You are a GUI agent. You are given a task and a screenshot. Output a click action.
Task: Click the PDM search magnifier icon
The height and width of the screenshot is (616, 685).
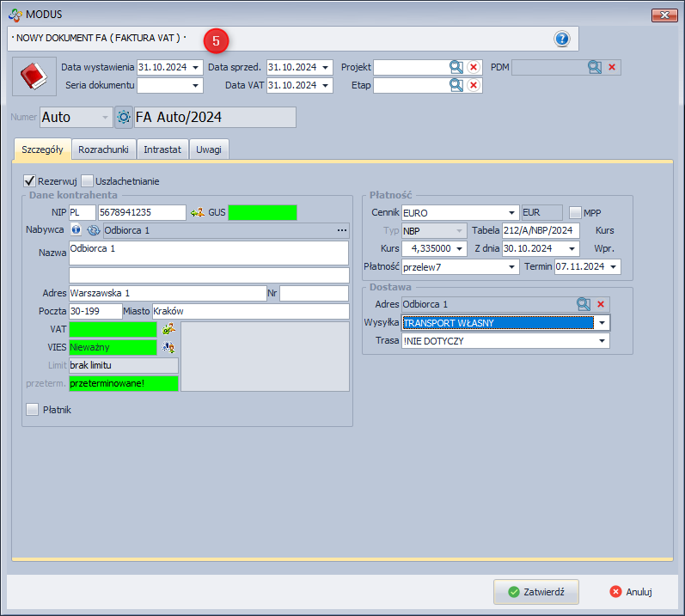tap(595, 67)
